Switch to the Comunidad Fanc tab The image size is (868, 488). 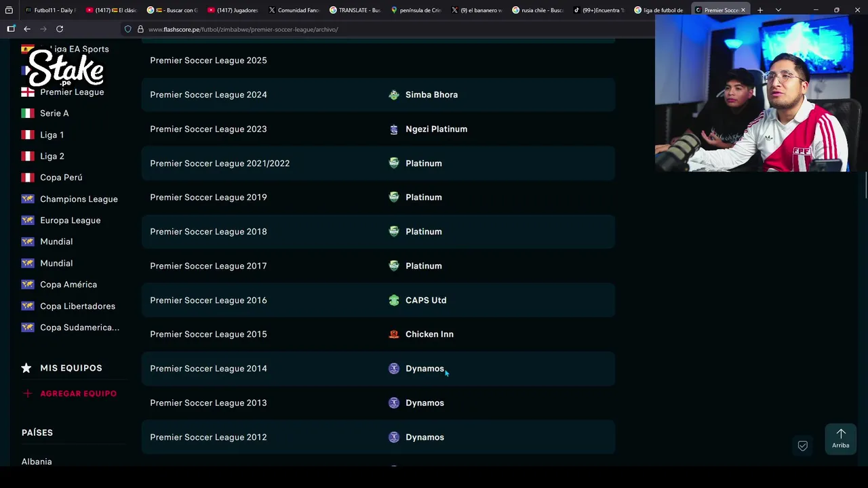[x=293, y=10]
